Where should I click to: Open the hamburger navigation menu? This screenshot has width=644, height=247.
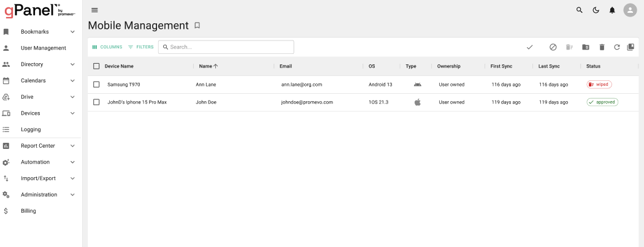pos(94,10)
